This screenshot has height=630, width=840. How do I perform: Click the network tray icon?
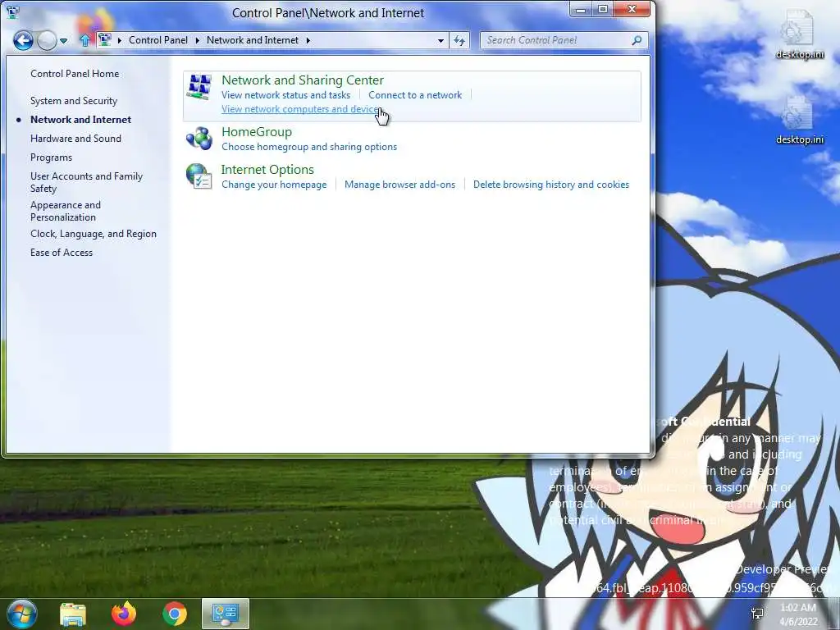757,614
